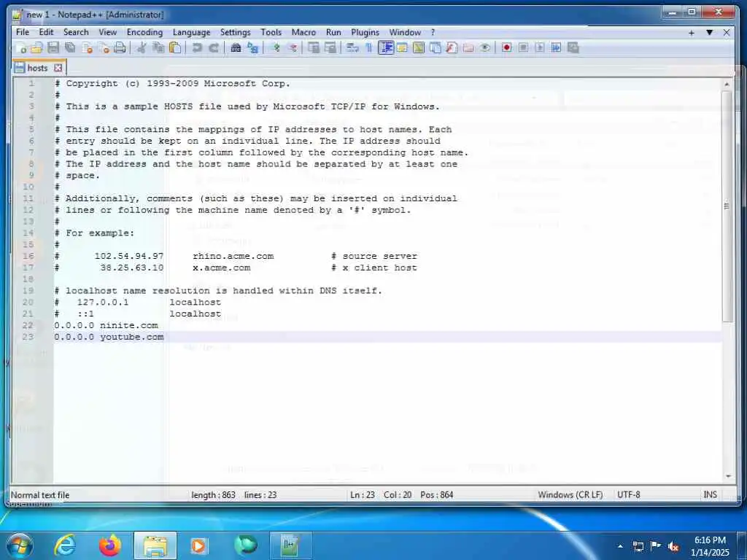
Task: Open the Settings menu
Action: tap(236, 32)
